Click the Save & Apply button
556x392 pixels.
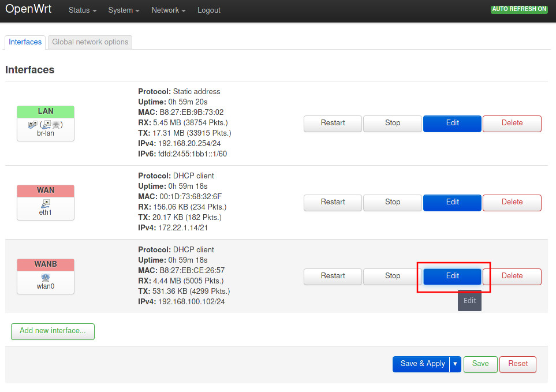coord(421,364)
